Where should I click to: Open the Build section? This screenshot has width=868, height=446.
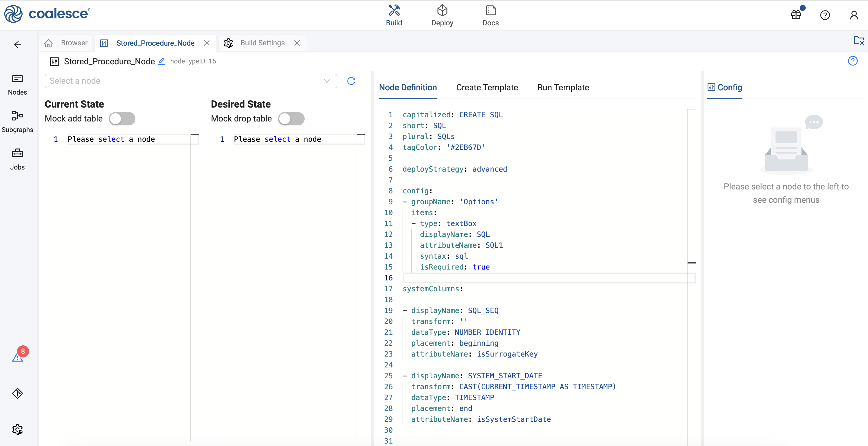coord(394,15)
